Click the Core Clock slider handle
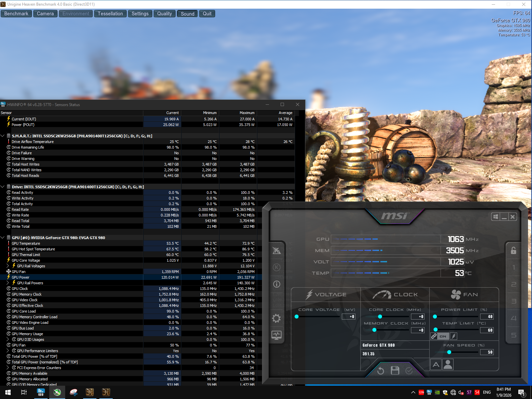 [x=380, y=317]
